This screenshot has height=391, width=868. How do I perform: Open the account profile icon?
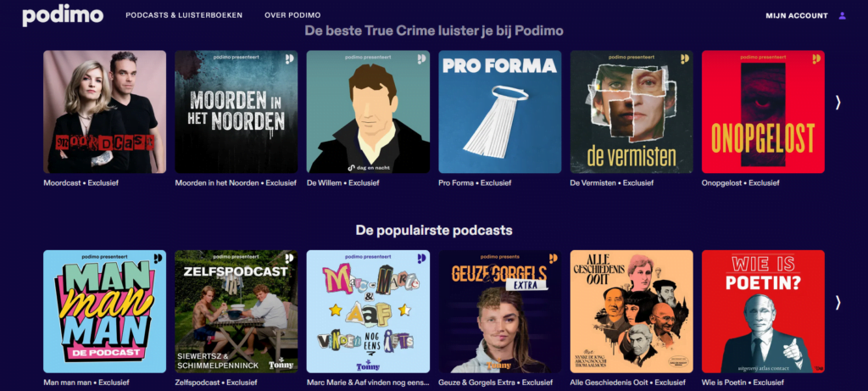[x=842, y=15]
